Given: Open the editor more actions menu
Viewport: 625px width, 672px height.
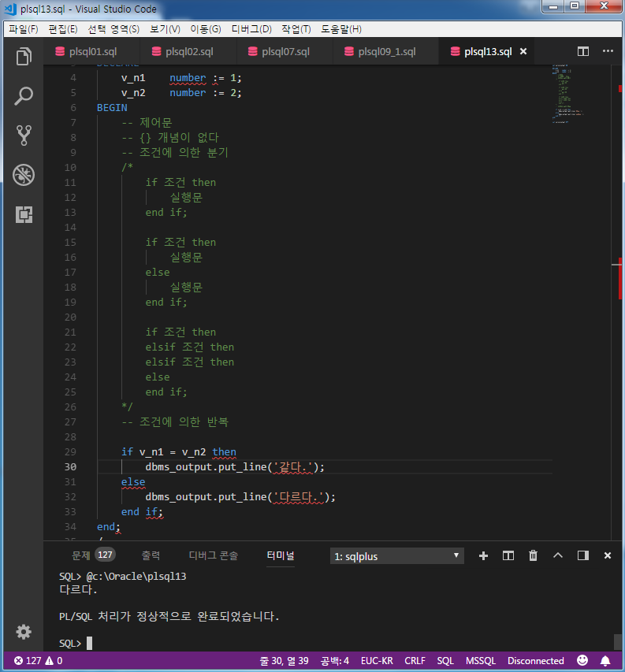Looking at the screenshot, I should pos(608,51).
